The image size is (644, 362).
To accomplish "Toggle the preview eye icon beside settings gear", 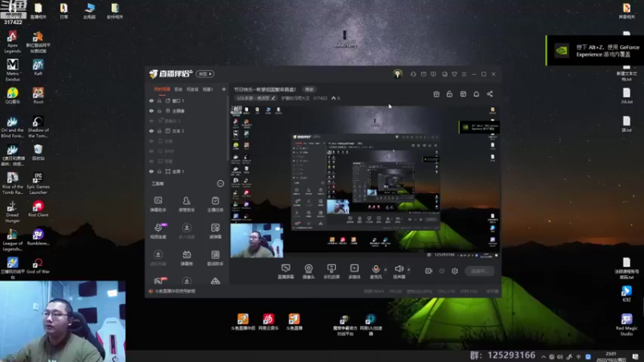I will pos(442,271).
